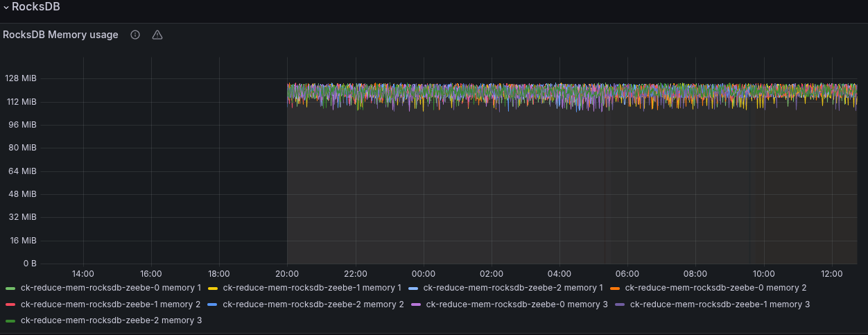Isolate legend series zeebe-2 memory 2

pos(313,304)
